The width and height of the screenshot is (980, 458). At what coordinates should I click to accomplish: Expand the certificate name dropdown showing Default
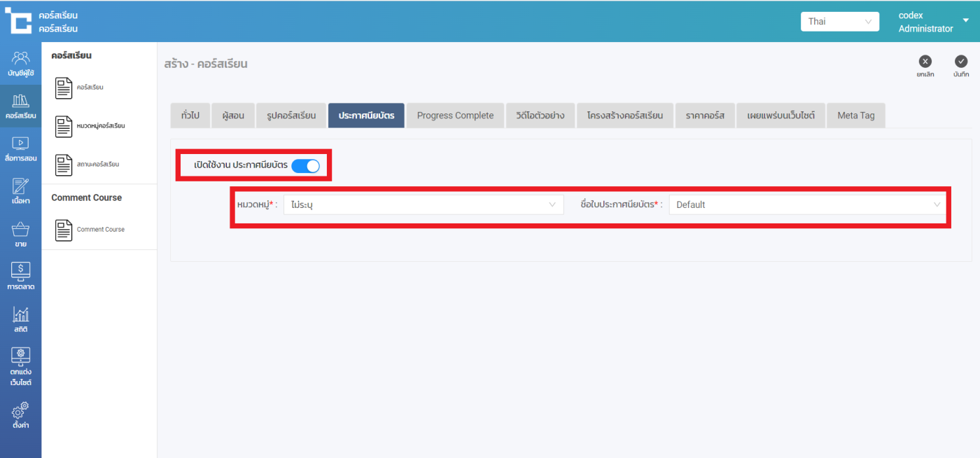pyautogui.click(x=808, y=204)
